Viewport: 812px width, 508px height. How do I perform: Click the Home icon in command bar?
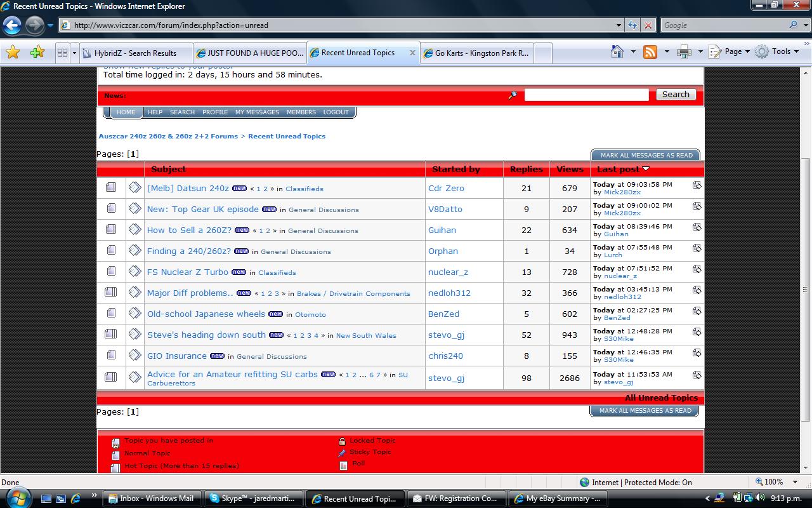coord(617,52)
